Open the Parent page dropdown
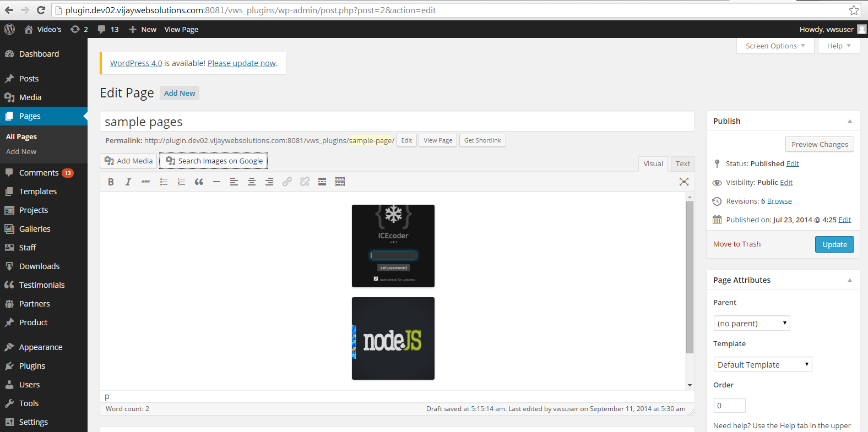 coord(752,323)
